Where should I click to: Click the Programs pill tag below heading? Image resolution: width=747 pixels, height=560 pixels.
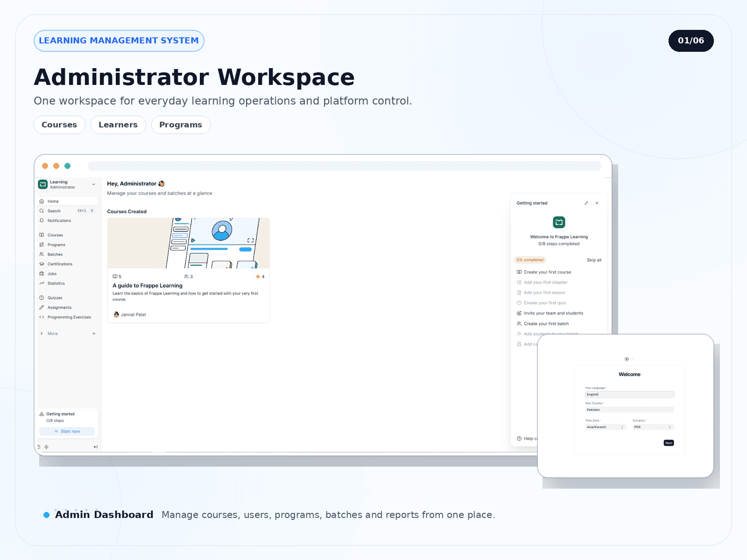181,125
